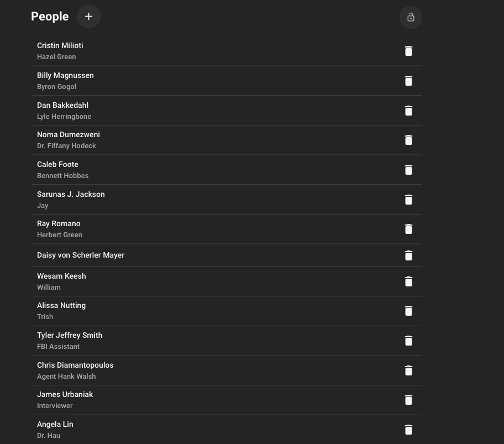Delete the Alissa Nutting entry
Viewport: 504px width, 444px height.
point(408,311)
